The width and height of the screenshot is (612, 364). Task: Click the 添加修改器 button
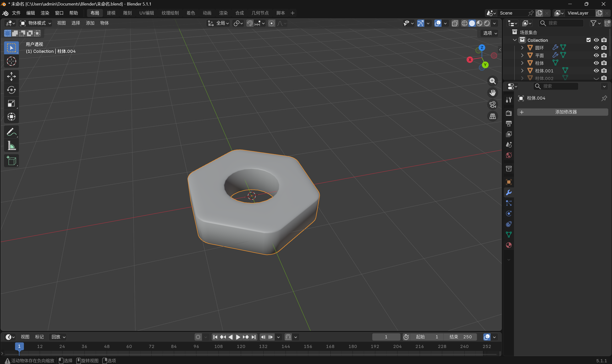[562, 112]
